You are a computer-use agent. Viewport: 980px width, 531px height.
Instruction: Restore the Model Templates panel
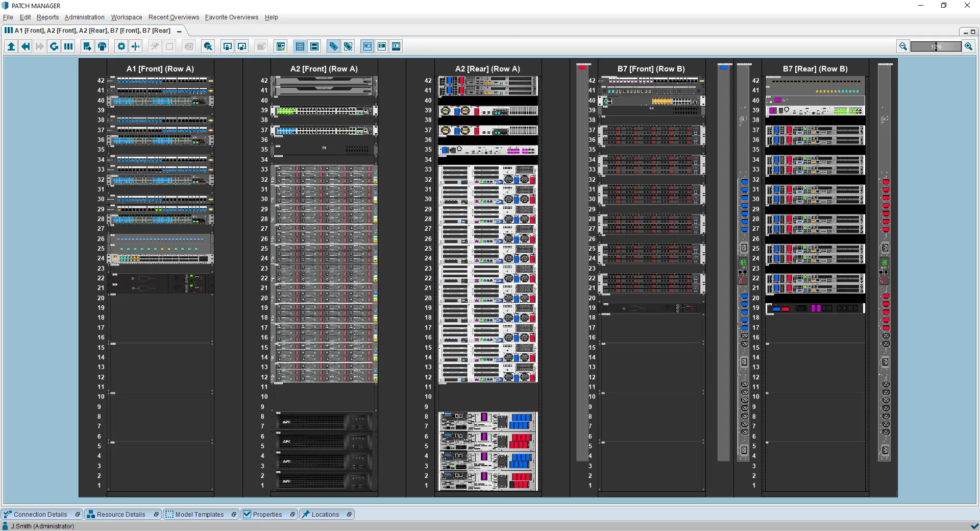[233, 514]
